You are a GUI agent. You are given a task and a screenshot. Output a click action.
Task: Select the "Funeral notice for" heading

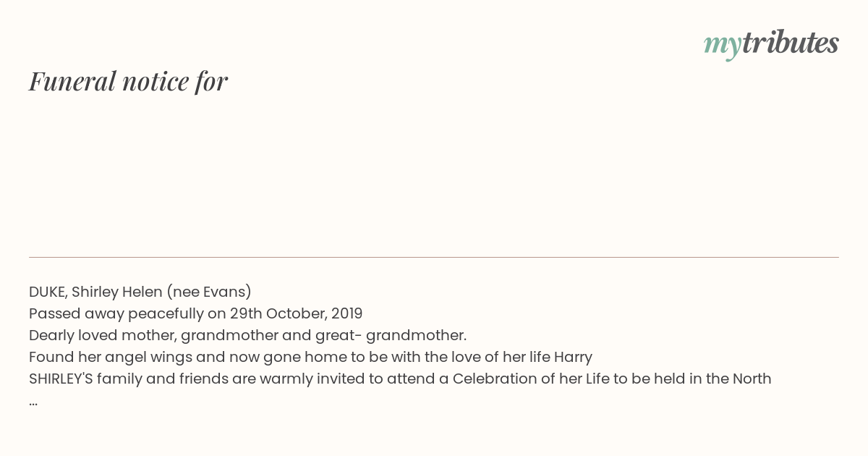128,81
